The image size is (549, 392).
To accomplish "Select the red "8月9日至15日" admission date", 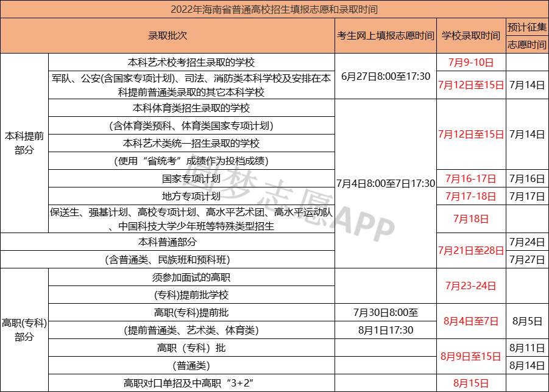I will (x=471, y=357).
